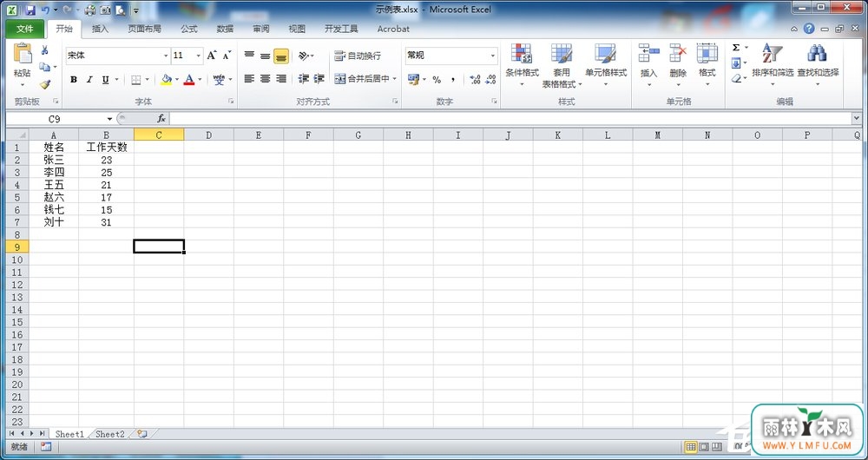The width and height of the screenshot is (868, 460).
Task: Apply the yellow Fill Color bucket
Action: click(166, 80)
